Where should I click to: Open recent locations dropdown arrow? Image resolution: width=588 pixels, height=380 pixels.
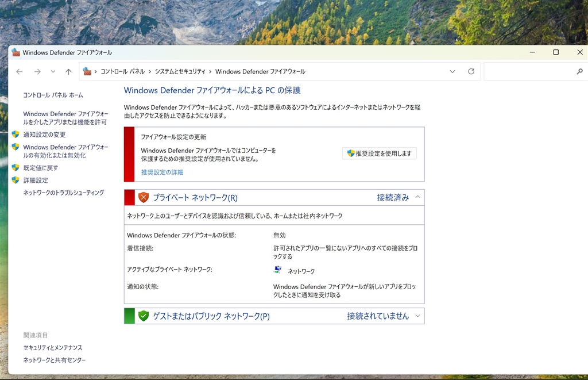[x=53, y=71]
